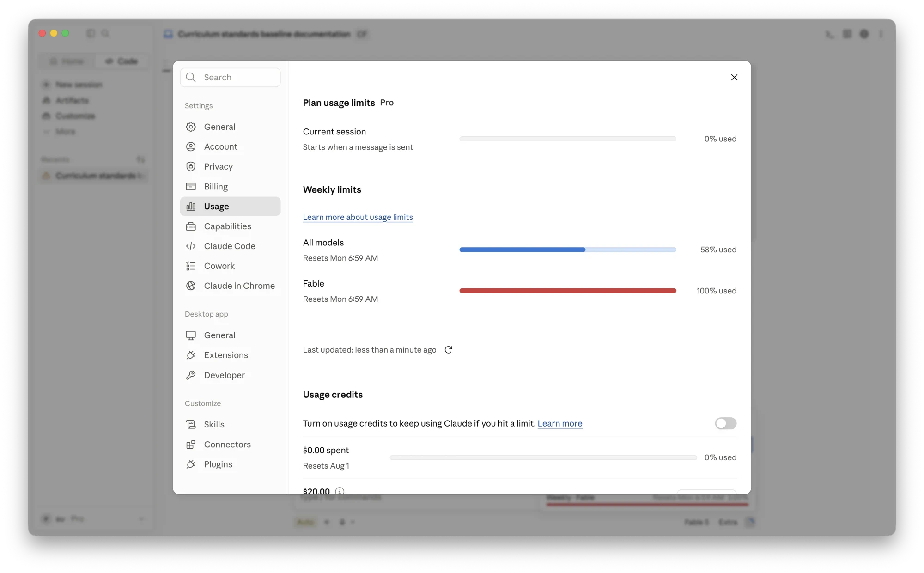
Task: Click the "$0.00 spent" text
Action: (x=326, y=450)
